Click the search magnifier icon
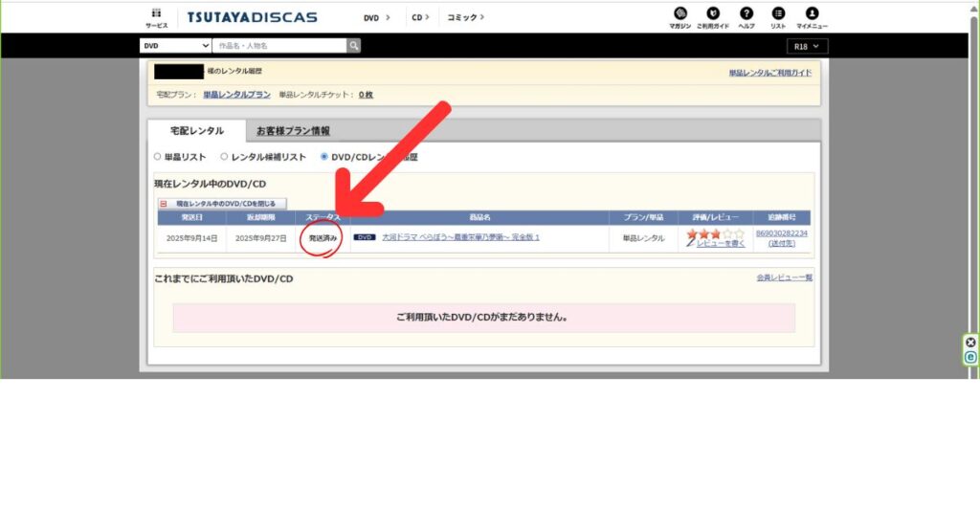The height and width of the screenshot is (531, 980). pos(354,45)
